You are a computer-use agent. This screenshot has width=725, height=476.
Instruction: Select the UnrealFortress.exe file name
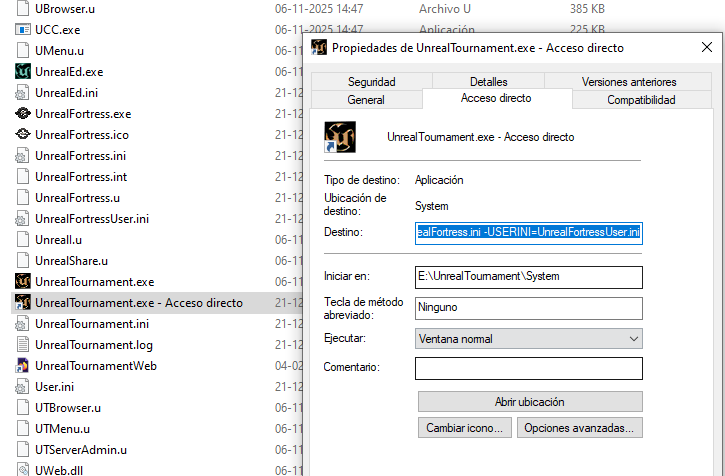pyautogui.click(x=83, y=114)
